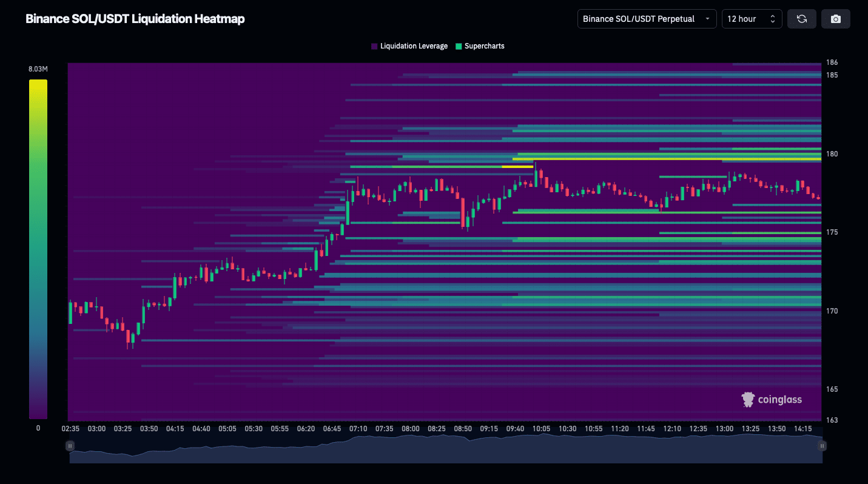
Task: Click the brightest yellow liquidation band near 179
Action: (517, 166)
